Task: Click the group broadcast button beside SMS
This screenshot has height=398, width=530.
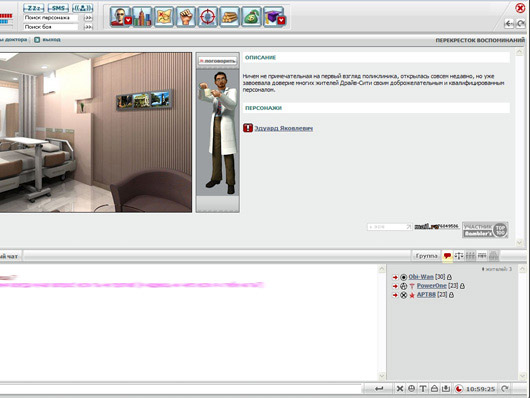Action: 82,8
